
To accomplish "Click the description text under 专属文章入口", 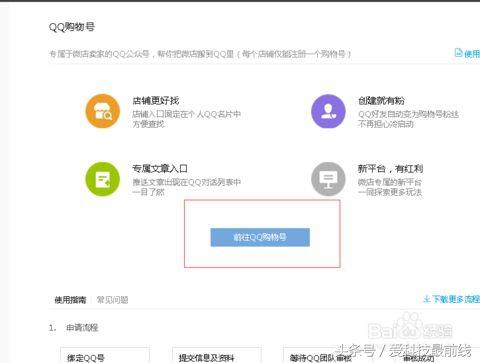I will coord(187,187).
